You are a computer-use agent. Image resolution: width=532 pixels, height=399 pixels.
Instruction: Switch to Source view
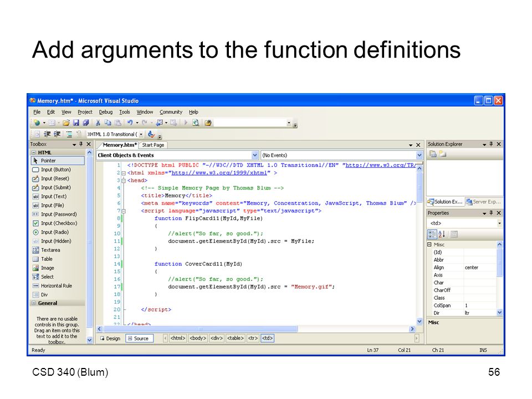(x=140, y=339)
